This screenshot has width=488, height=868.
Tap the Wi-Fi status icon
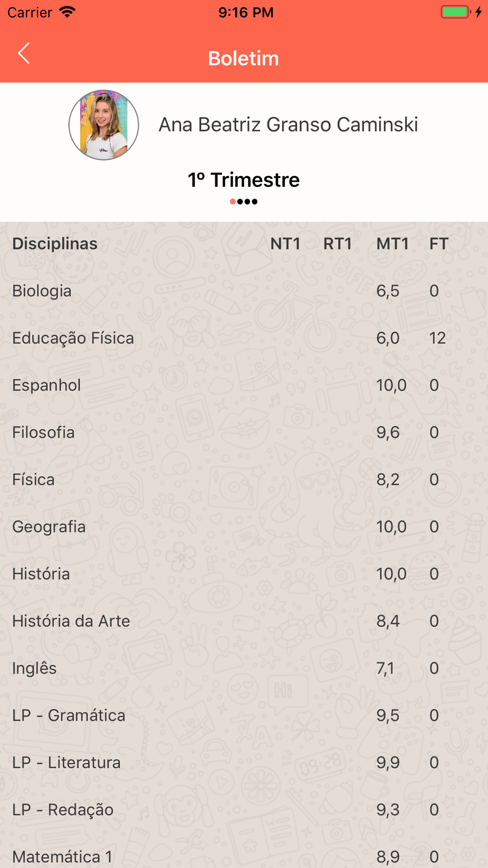coord(67,12)
